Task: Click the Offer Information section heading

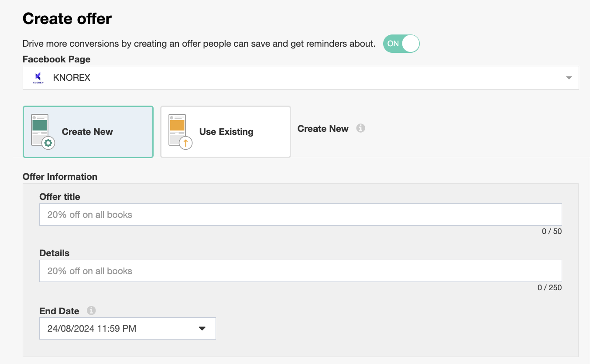Action: [x=60, y=177]
